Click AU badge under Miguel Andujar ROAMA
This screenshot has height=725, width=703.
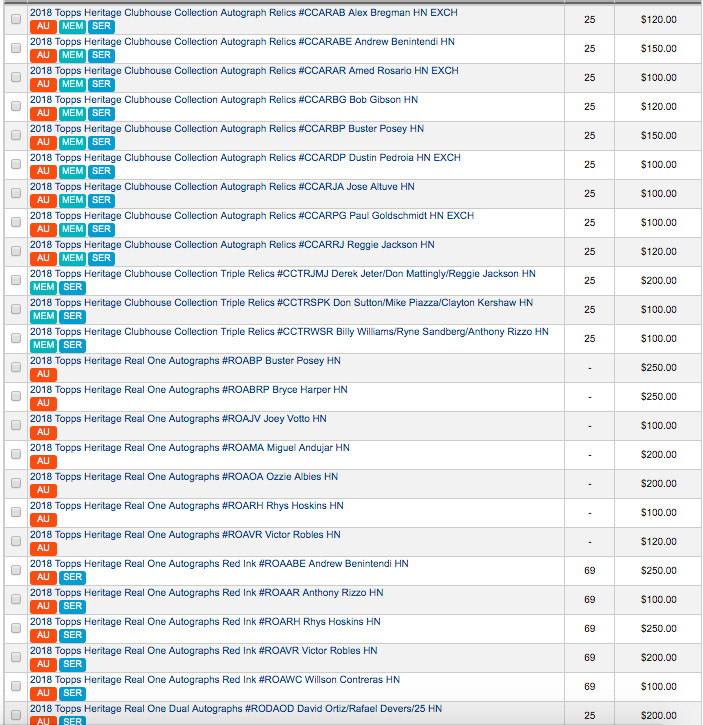point(43,461)
